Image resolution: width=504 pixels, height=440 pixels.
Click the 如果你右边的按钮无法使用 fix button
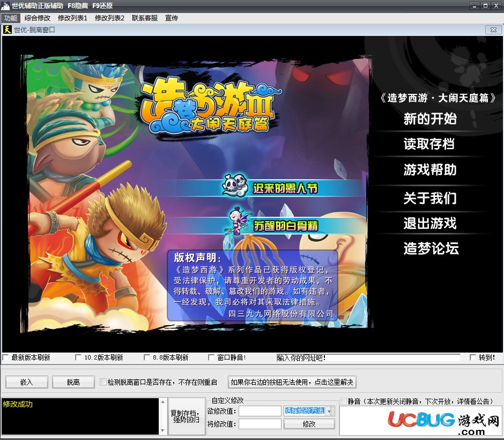pos(292,382)
